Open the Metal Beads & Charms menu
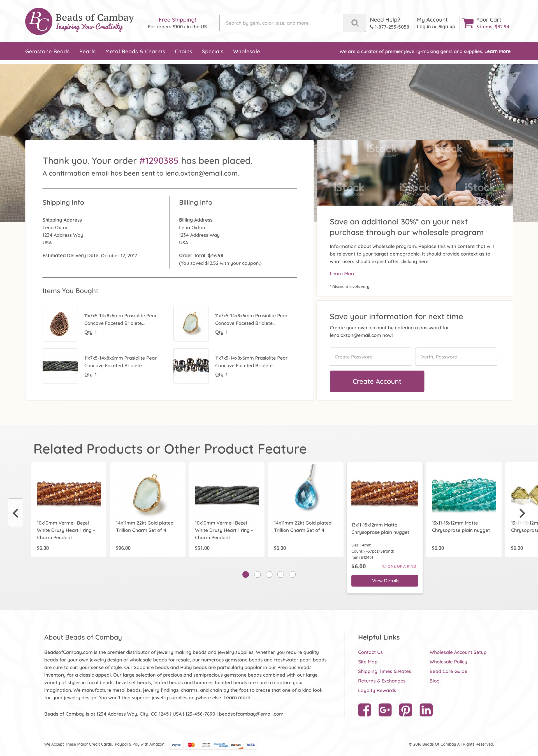Screen dimensions: 538x756 point(135,51)
